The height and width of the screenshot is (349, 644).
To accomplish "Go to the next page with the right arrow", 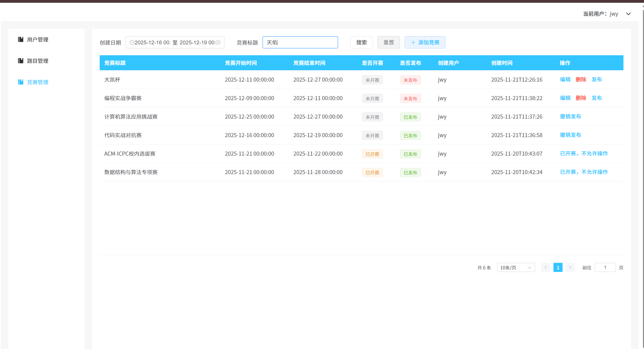I will [x=570, y=267].
